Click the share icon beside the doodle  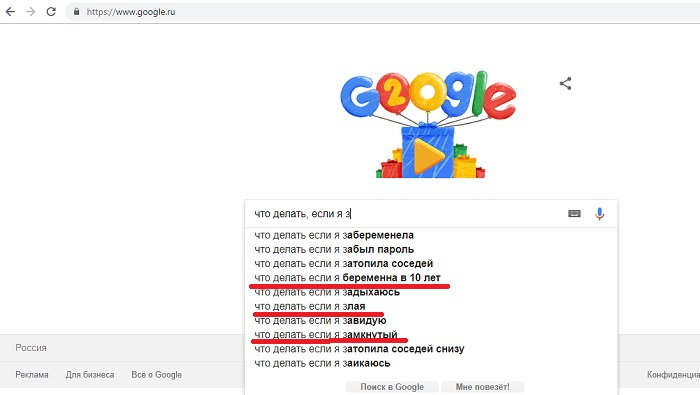click(x=565, y=83)
